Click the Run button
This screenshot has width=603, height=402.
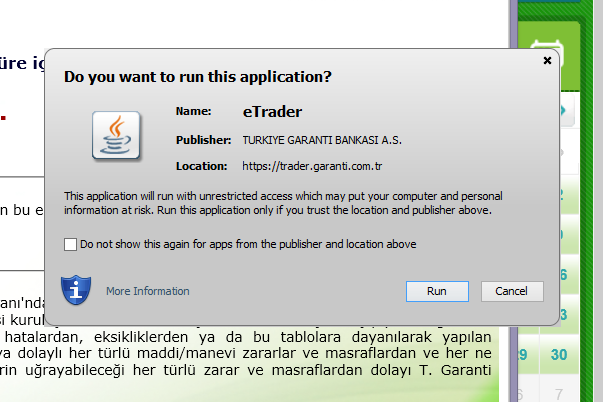[437, 291]
